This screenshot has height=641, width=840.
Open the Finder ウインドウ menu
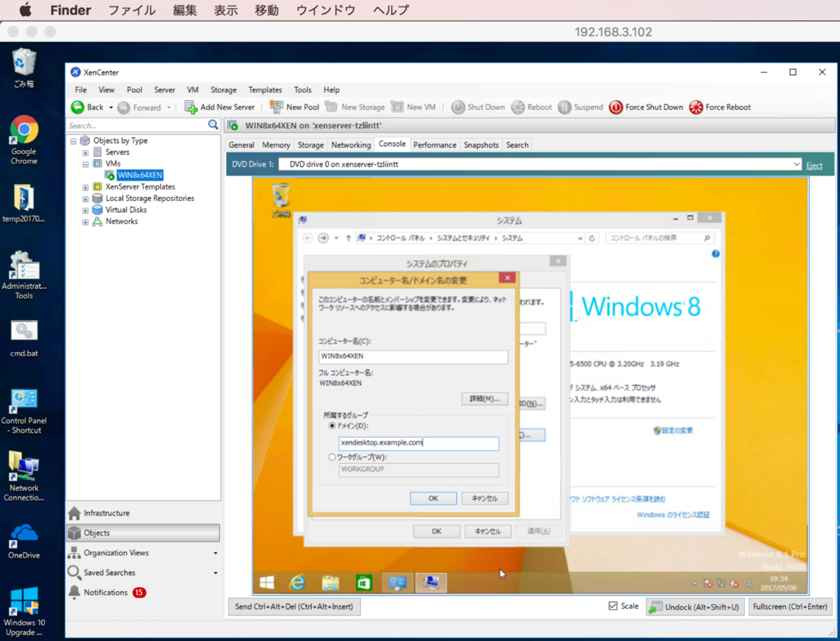[325, 10]
